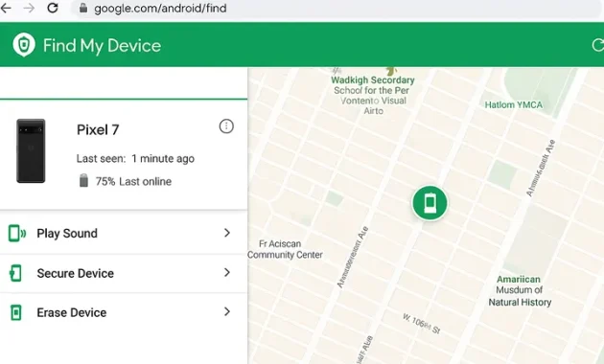Click the W. 106th St street label
Screen dimensions: 604x364
[x=422, y=324]
